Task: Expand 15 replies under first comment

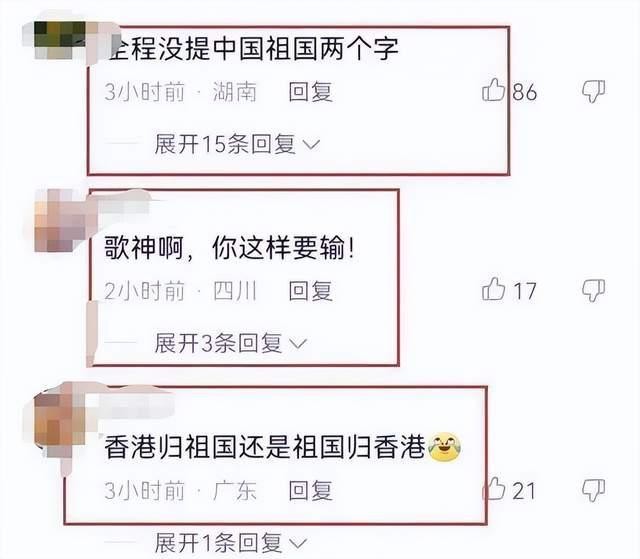Action: [x=237, y=144]
